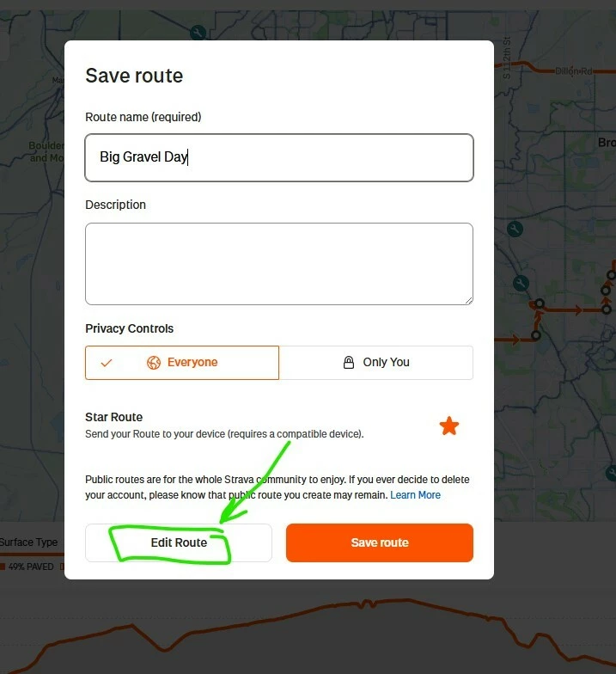The width and height of the screenshot is (616, 674).
Task: Select the Everyone privacy option
Action: (182, 363)
